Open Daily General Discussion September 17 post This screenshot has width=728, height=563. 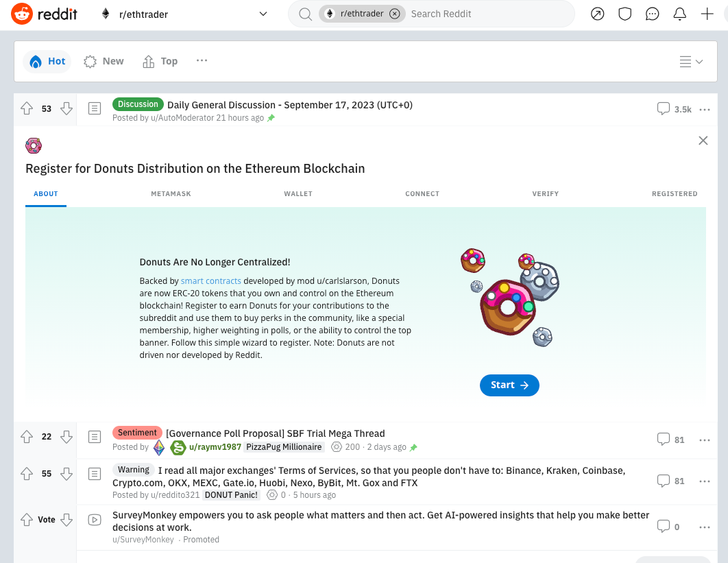[x=290, y=105]
